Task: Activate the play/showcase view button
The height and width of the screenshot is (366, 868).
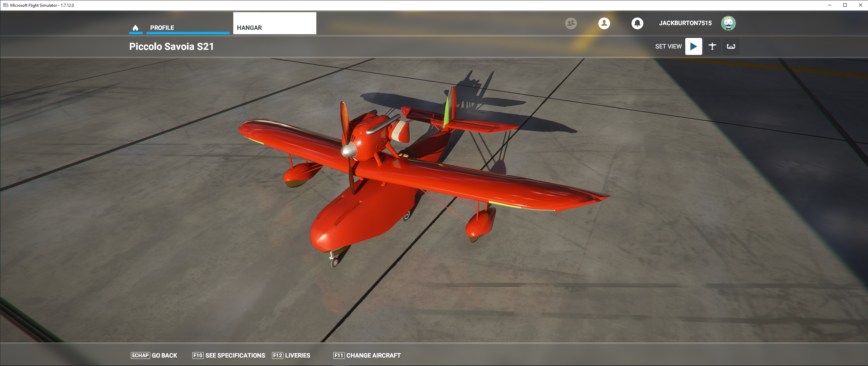Action: click(x=694, y=46)
